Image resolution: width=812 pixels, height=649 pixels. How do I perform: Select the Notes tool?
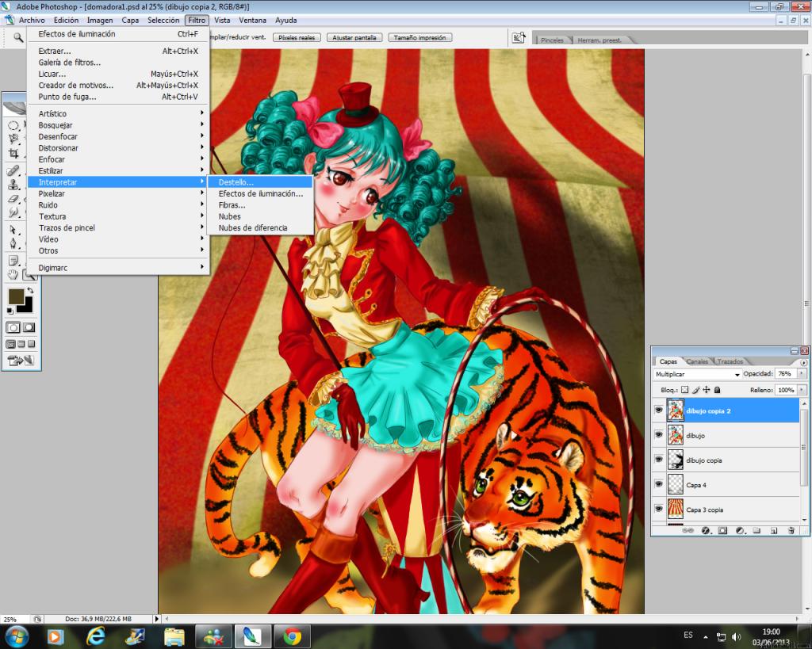(13, 261)
